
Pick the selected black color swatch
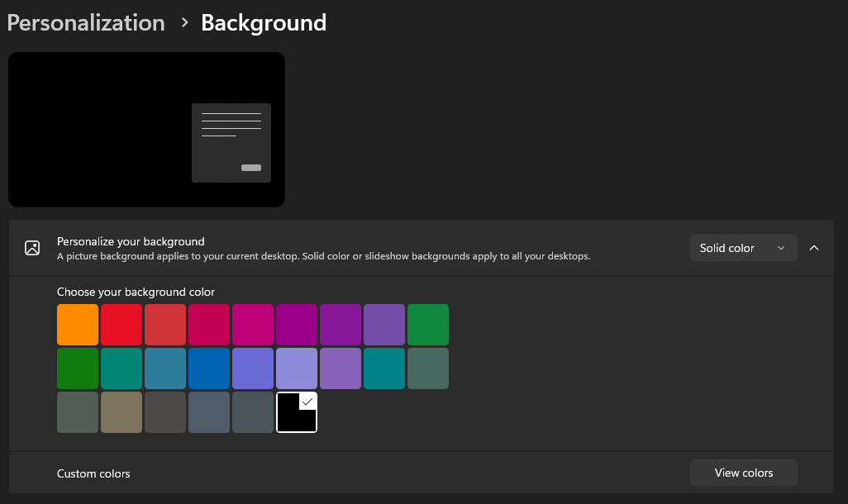click(x=297, y=412)
